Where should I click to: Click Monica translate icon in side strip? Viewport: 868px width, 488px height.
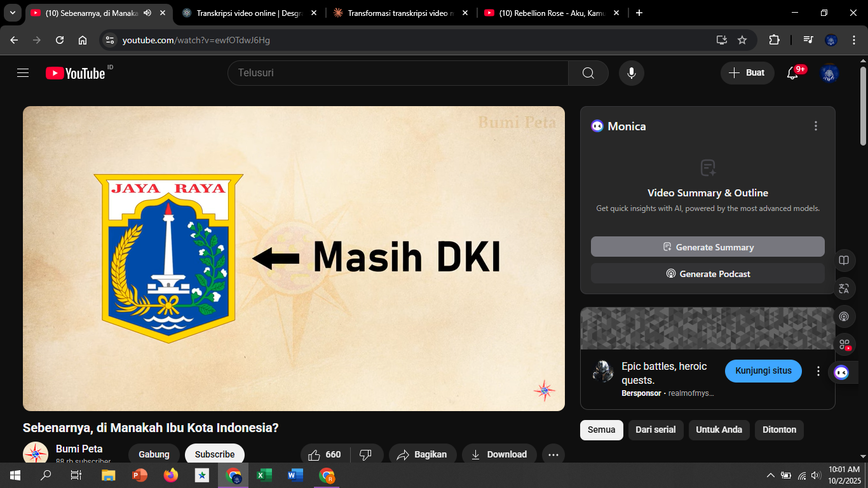coord(844,288)
